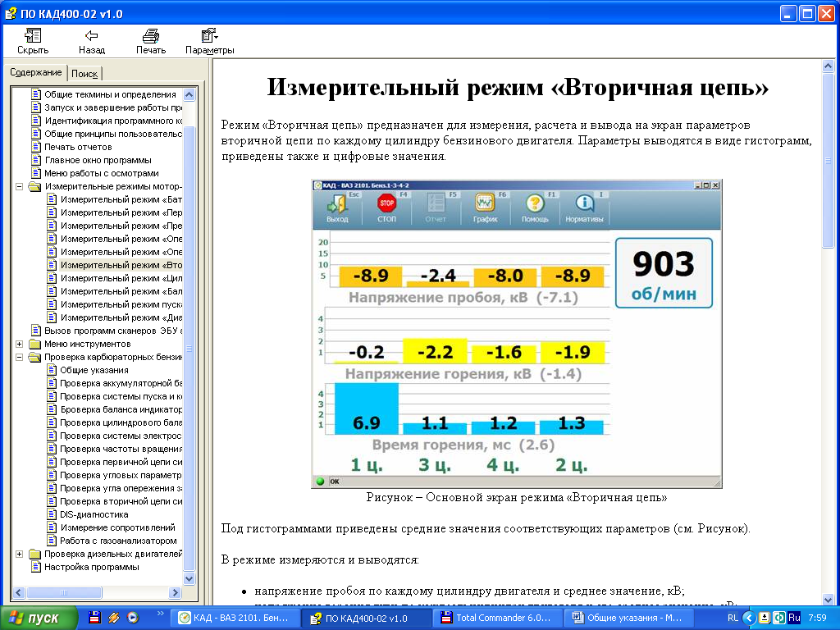The image size is (840, 630).
Task: Collapse the Измерительные режимы мотор- folder
Action: pos(20,186)
